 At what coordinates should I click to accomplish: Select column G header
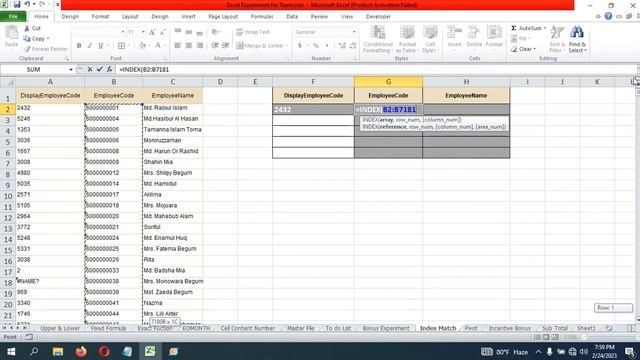point(388,82)
